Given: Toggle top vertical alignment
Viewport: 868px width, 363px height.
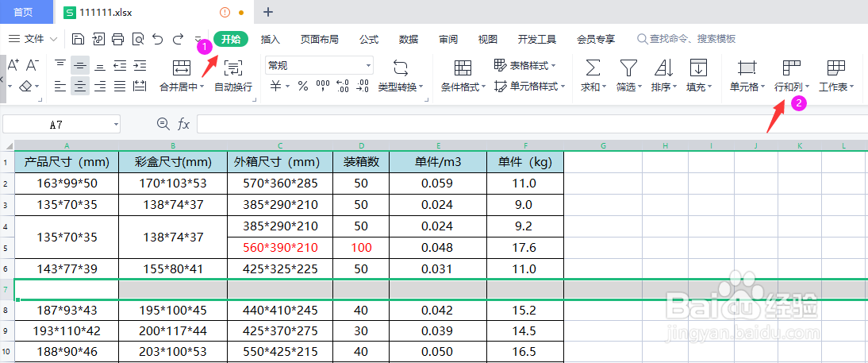Looking at the screenshot, I should 60,65.
